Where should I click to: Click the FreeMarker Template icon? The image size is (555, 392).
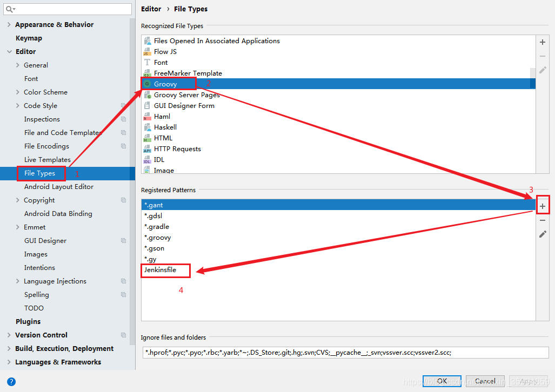(147, 73)
